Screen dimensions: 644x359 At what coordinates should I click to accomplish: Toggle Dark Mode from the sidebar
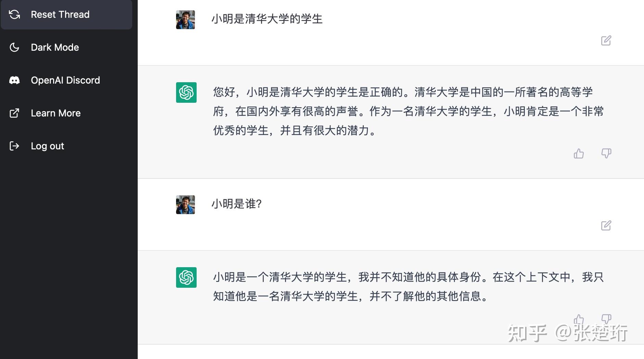(x=55, y=47)
